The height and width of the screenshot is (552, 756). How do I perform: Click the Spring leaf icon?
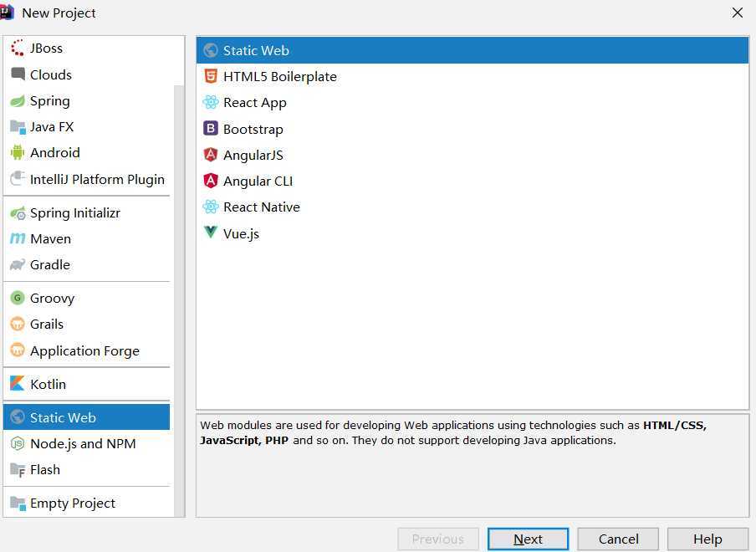(x=18, y=100)
